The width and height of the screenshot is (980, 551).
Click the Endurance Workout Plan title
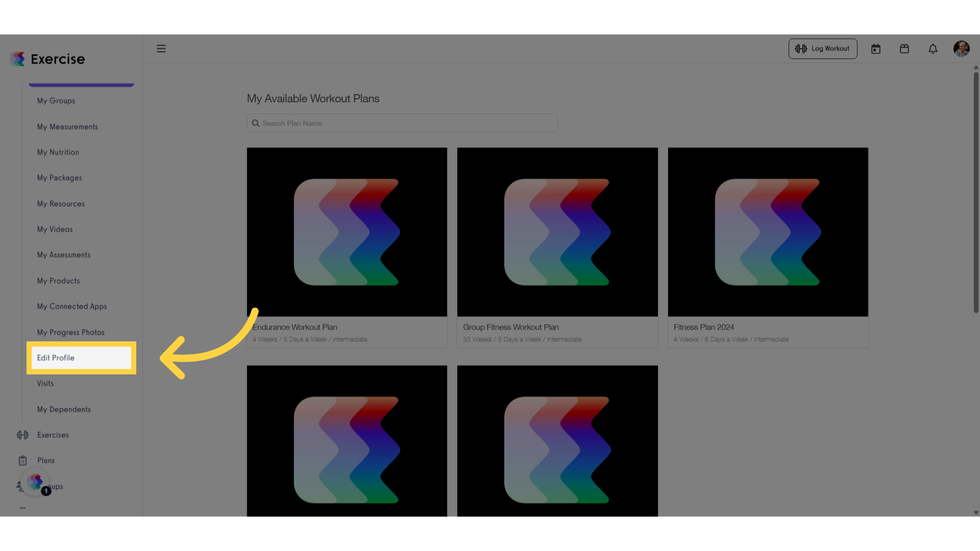click(x=295, y=328)
